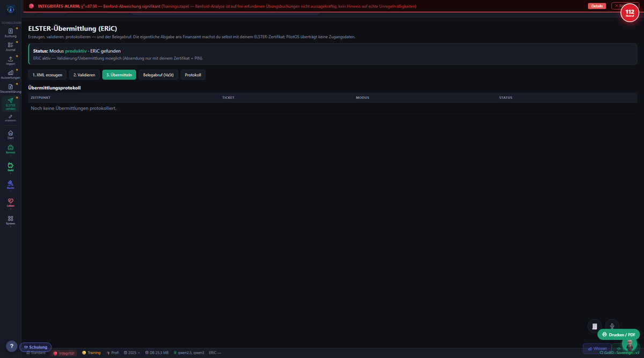
Task: Click the Standard status bar entry
Action: point(35,353)
